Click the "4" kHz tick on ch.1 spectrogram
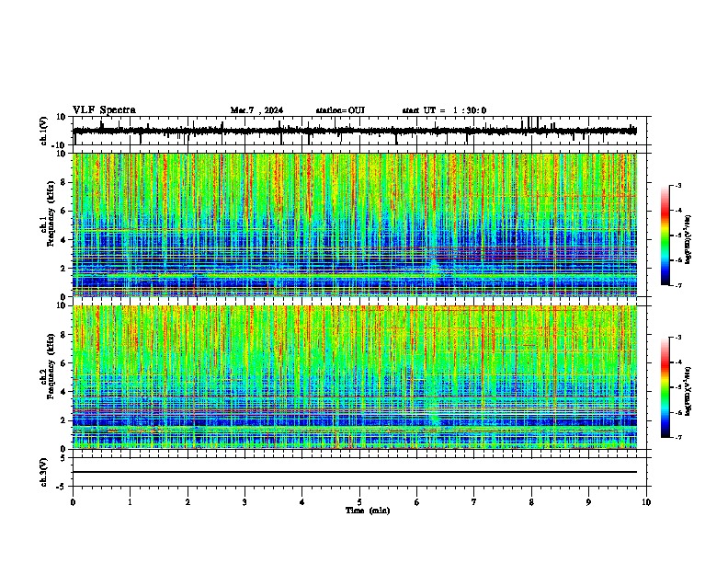Image resolution: width=728 pixels, height=563 pixels. click(x=64, y=240)
